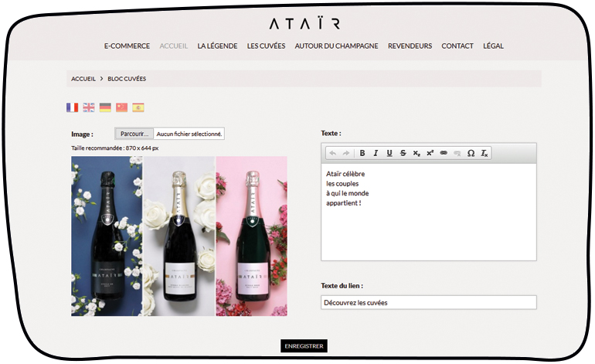Go to LES CUVÉES in the navigation

[266, 46]
